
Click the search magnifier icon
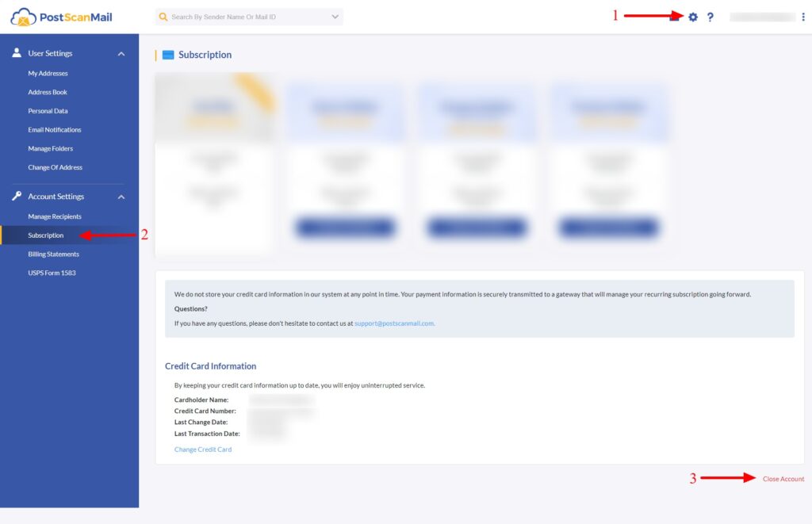(x=163, y=16)
